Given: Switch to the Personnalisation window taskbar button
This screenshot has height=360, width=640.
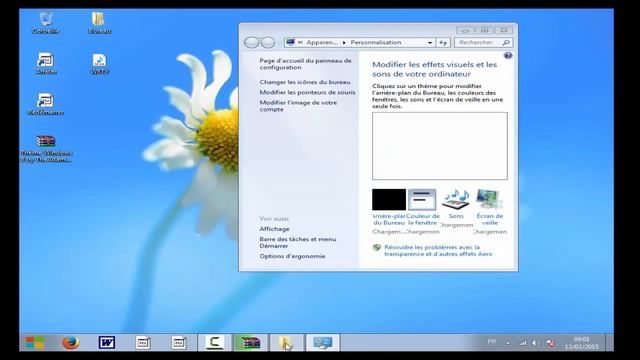Looking at the screenshot, I should [x=322, y=342].
